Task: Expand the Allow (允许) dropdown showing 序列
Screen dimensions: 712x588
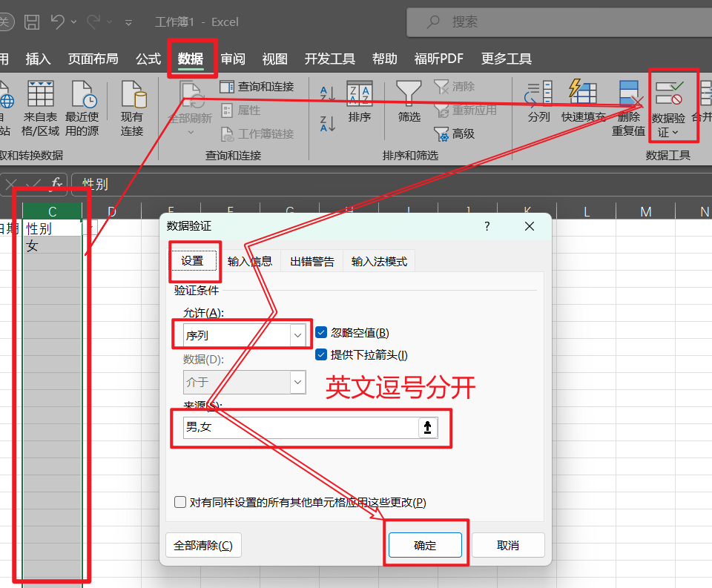Action: 297,335
